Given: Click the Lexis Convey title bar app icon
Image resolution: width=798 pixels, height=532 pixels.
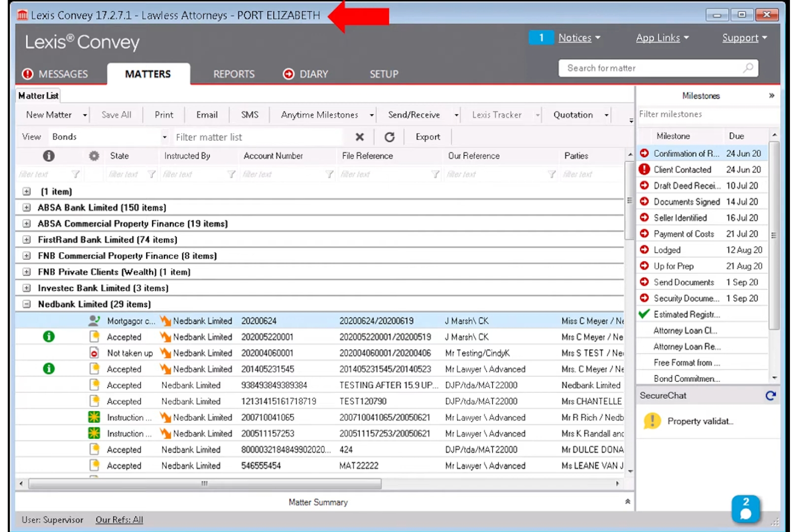Looking at the screenshot, I should click(x=22, y=15).
